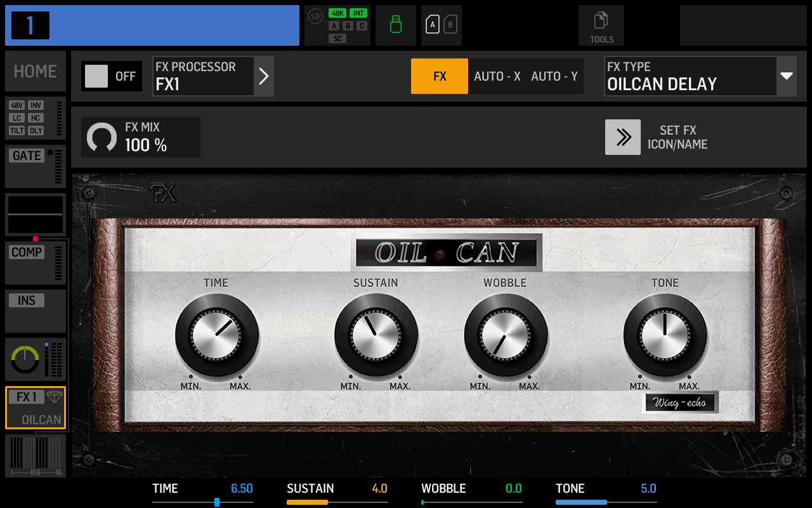Click the FX logo on the rack panel
The width and height of the screenshot is (812, 508).
click(163, 192)
